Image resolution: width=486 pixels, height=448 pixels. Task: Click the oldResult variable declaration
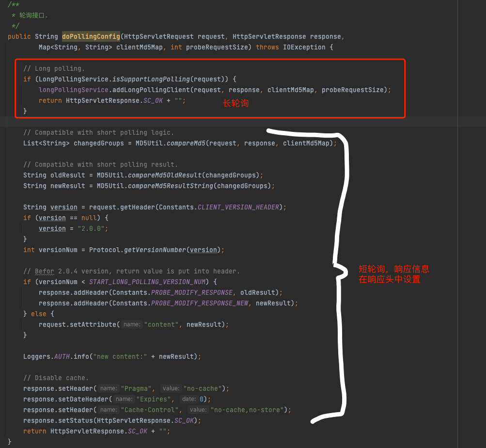click(67, 176)
